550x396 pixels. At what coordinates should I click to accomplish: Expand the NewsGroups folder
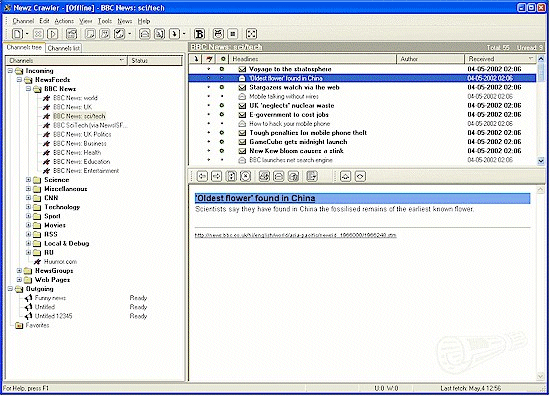click(x=20, y=270)
